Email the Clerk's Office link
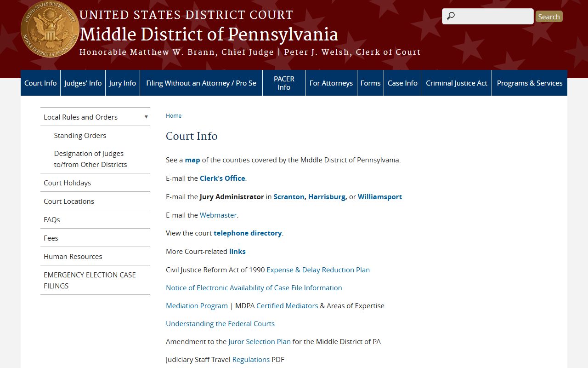 pyautogui.click(x=222, y=178)
